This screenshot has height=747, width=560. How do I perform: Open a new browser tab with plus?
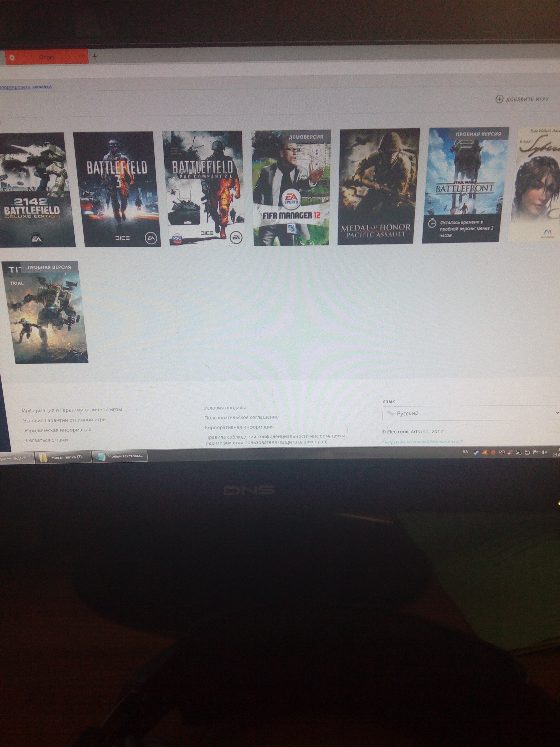coord(95,56)
